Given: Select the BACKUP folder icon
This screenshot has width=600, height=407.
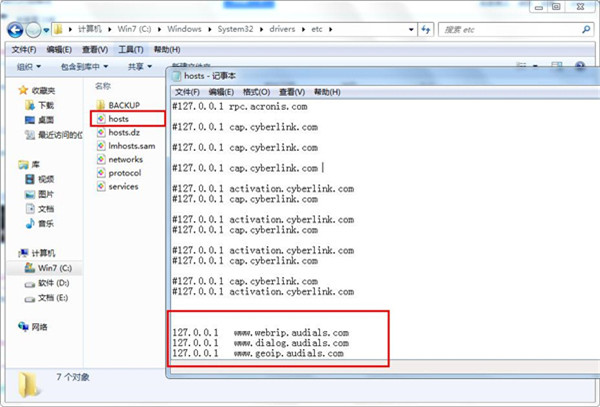Looking at the screenshot, I should [101, 105].
